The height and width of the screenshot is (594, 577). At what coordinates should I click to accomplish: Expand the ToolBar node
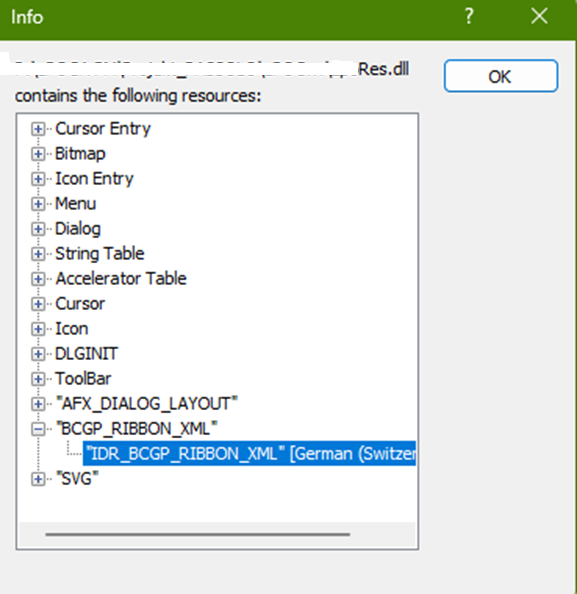[x=38, y=379]
